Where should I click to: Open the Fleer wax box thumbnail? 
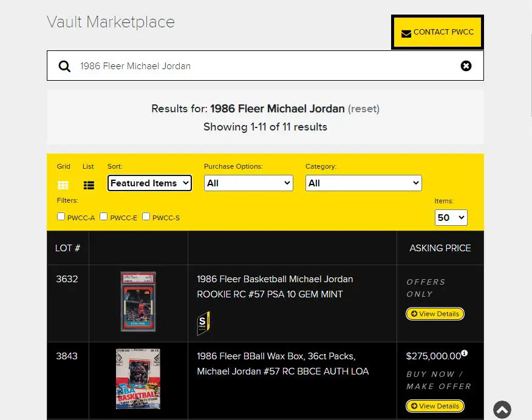click(138, 379)
